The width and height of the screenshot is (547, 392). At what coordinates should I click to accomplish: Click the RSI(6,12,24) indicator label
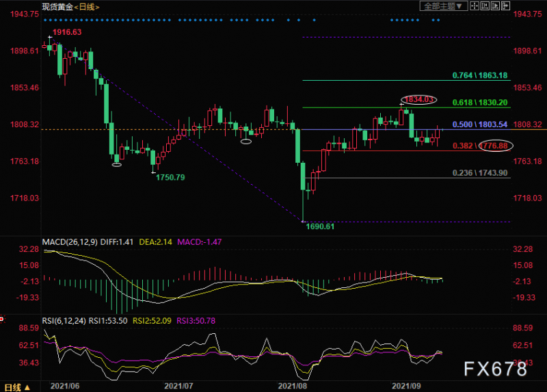tap(64, 321)
